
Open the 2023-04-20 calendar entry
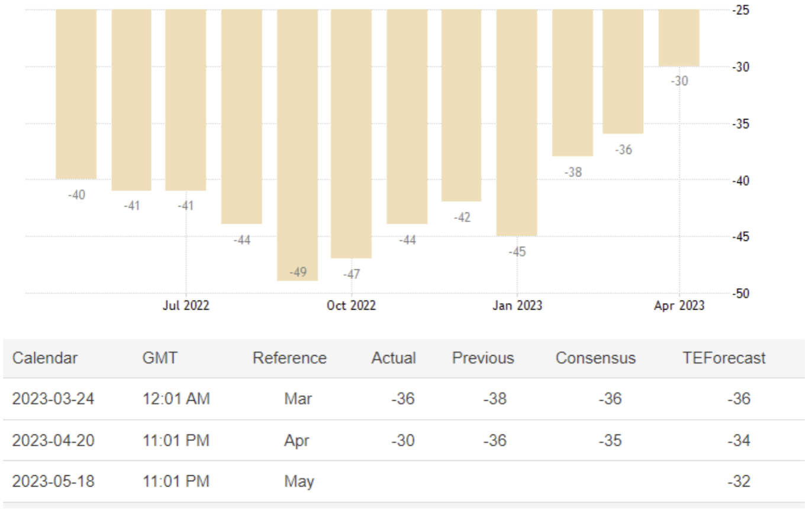coord(53,440)
